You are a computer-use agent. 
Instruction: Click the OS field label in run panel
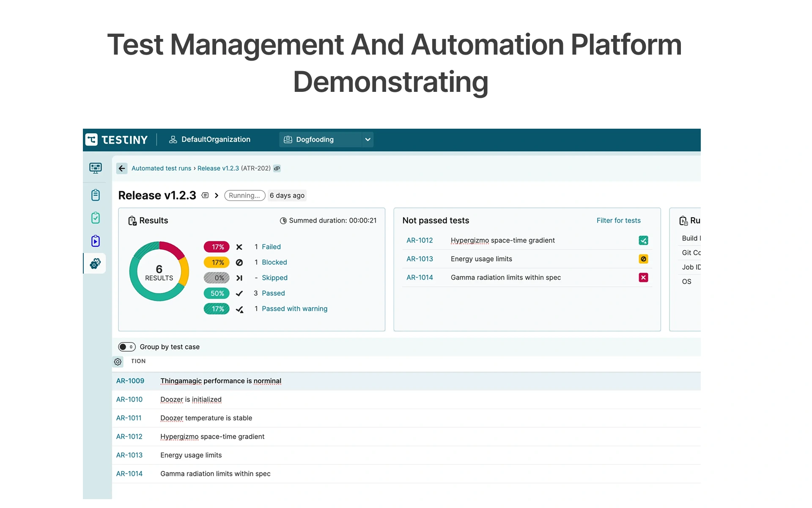[x=686, y=282]
